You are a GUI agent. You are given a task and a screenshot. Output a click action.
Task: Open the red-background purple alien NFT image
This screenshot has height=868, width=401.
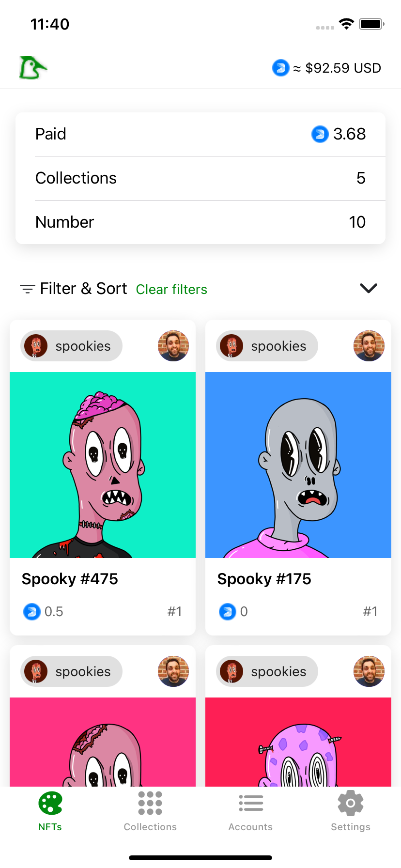click(298, 741)
